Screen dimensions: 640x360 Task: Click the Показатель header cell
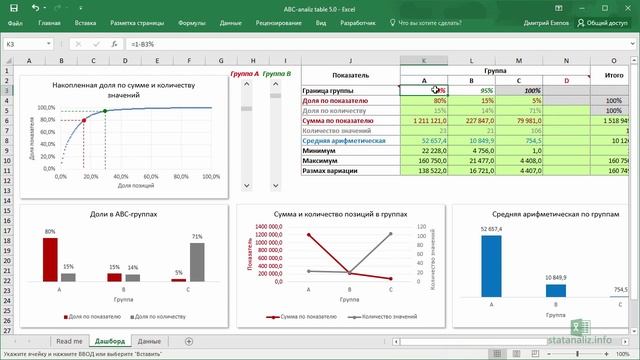[351, 76]
